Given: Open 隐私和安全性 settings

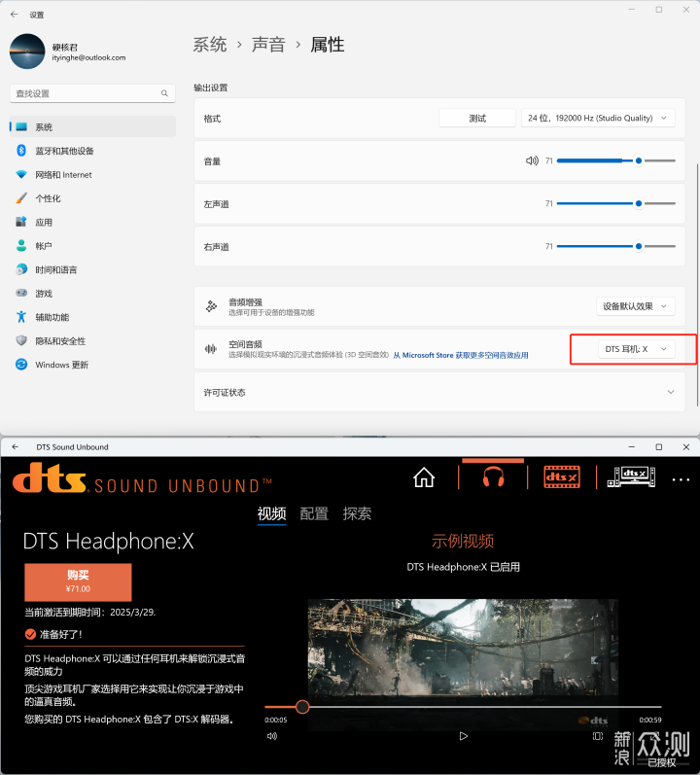Looking at the screenshot, I should (x=92, y=340).
